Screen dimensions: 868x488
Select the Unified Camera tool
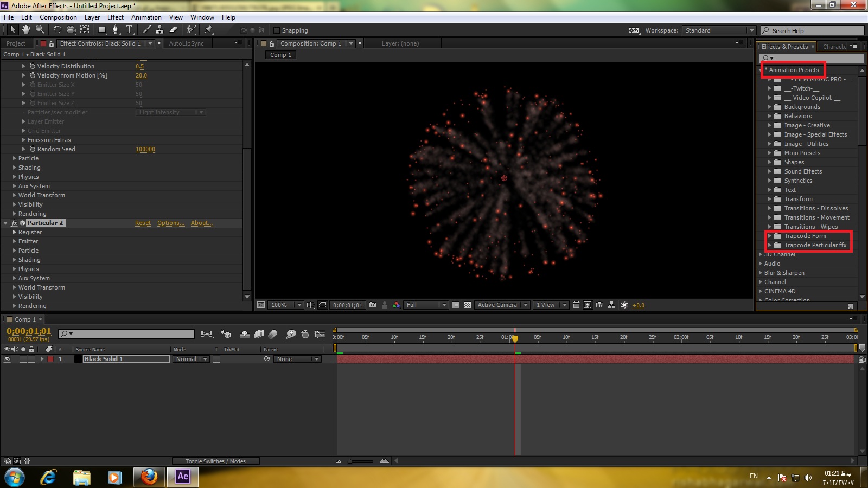(72, 30)
